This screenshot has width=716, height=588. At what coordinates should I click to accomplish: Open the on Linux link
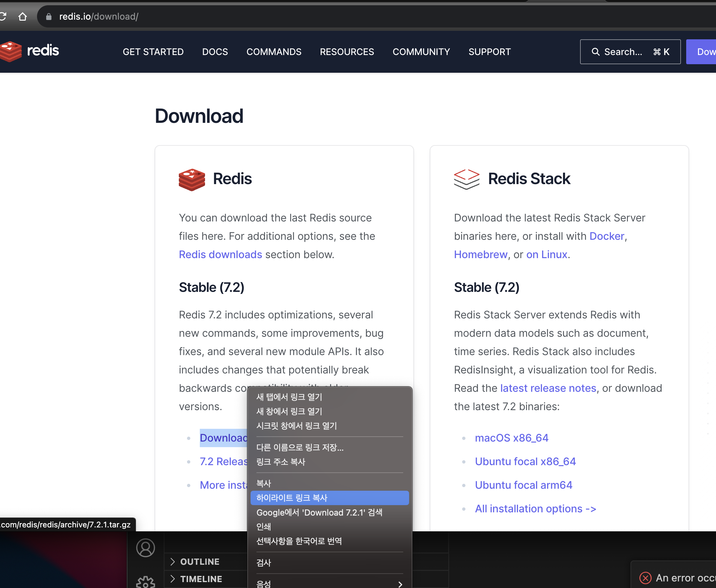pos(547,255)
